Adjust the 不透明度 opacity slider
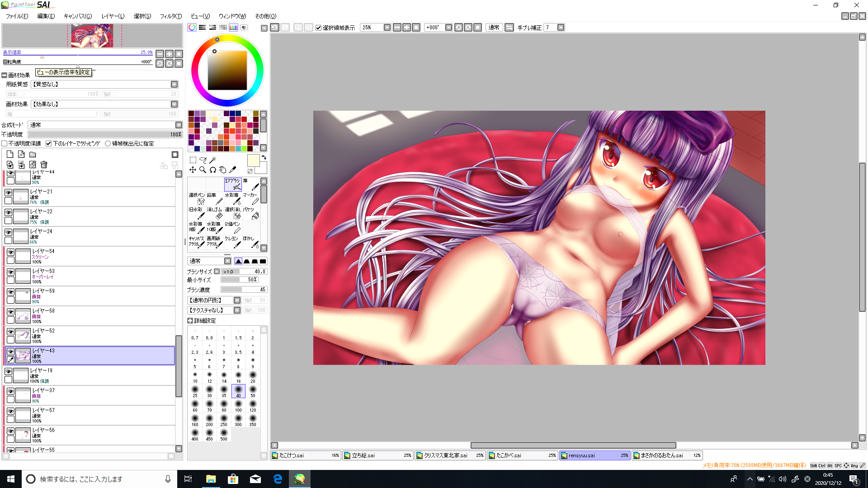This screenshot has width=868, height=488. (x=105, y=135)
